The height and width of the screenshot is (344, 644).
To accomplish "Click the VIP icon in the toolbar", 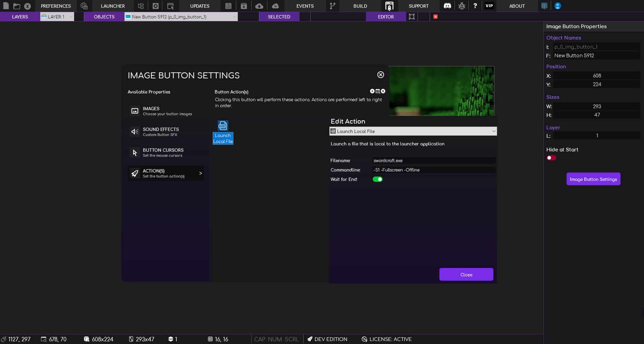I will pos(489,6).
